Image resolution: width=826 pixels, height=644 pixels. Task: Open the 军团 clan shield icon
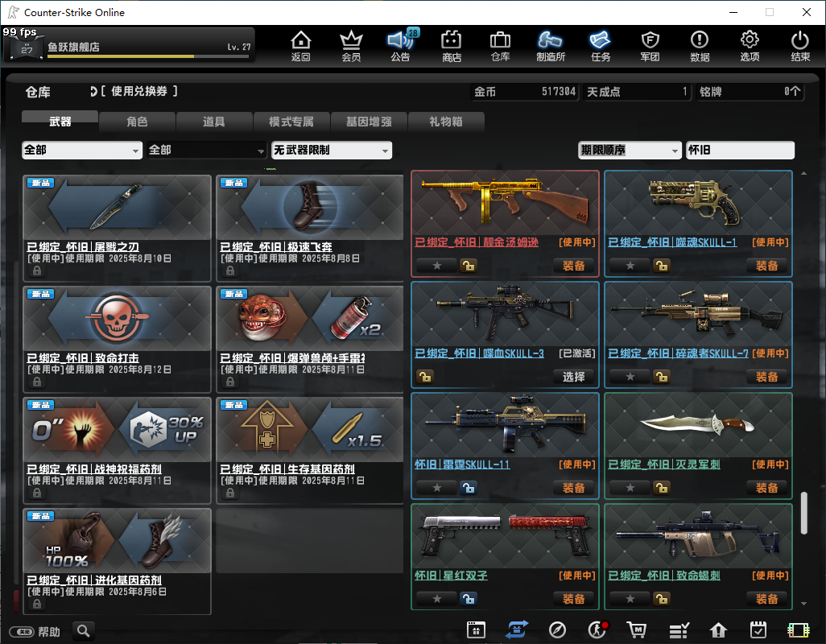coord(650,46)
